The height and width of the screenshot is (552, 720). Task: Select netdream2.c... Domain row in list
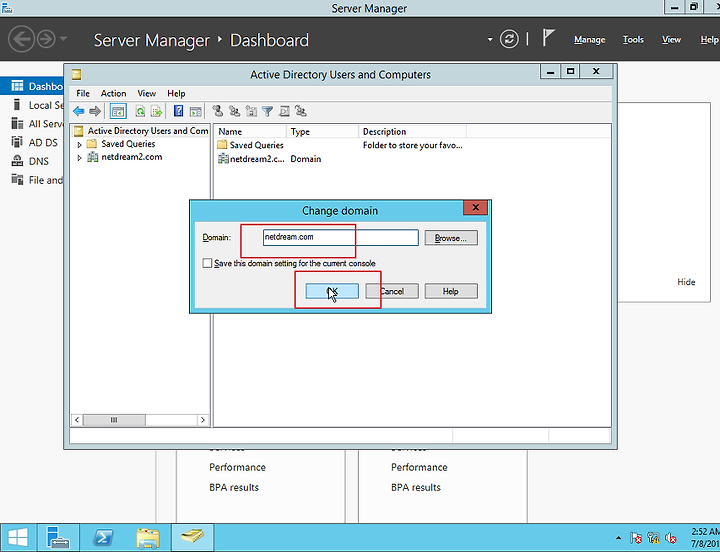pos(270,159)
